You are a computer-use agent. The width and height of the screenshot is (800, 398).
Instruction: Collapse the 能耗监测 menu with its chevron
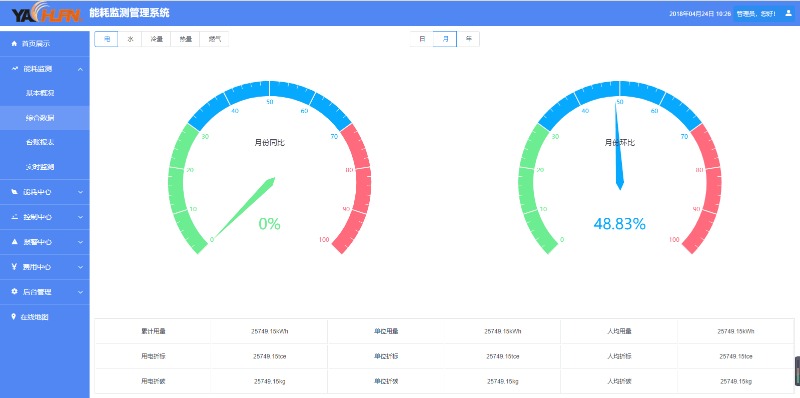(81, 69)
